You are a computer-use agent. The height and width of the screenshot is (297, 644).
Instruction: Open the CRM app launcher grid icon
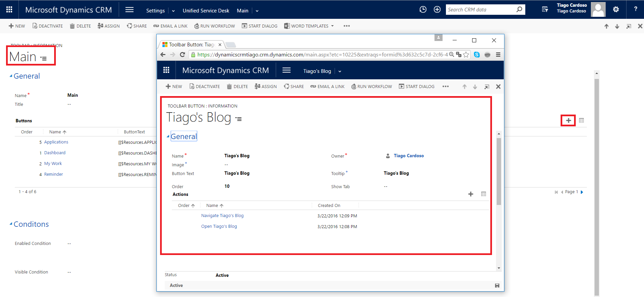point(9,10)
